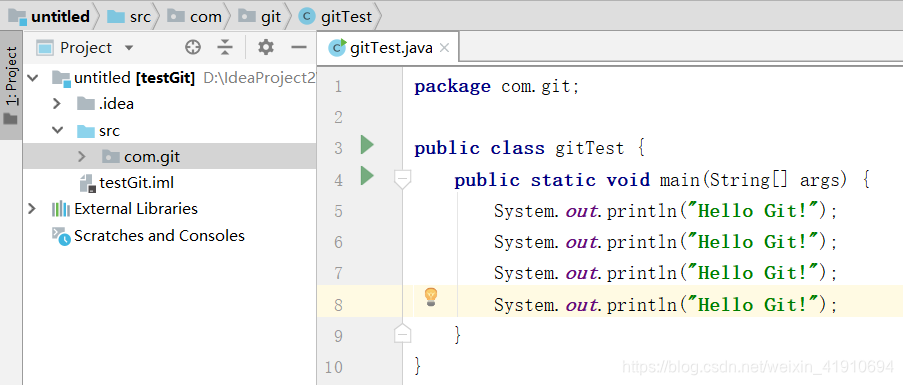Click untitled in navigation breadcrumb
This screenshot has width=903, height=385.
pyautogui.click(x=50, y=17)
